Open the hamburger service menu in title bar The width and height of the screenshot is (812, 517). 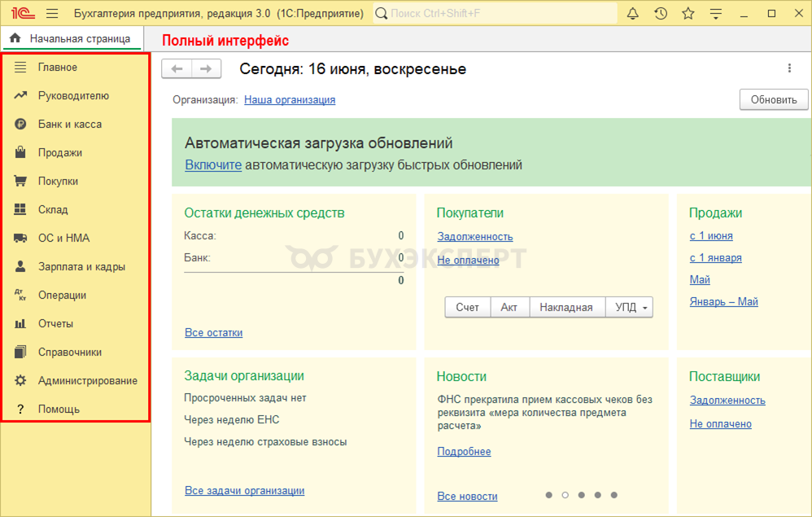click(52, 14)
